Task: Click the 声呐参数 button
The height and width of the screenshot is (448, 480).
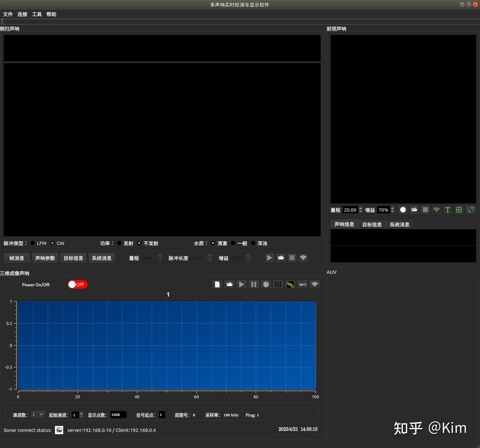Action: coord(45,258)
